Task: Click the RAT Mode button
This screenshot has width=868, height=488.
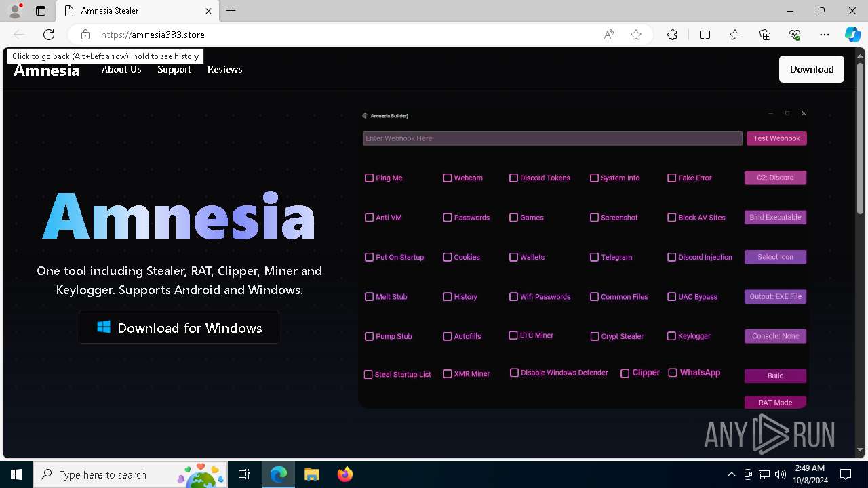Action: 775,403
